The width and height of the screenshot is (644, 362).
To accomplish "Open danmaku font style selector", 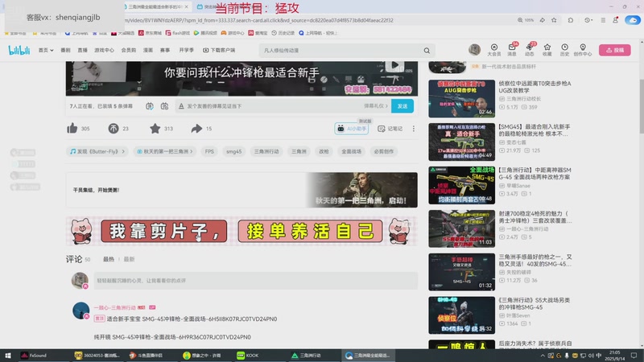I will tap(181, 106).
